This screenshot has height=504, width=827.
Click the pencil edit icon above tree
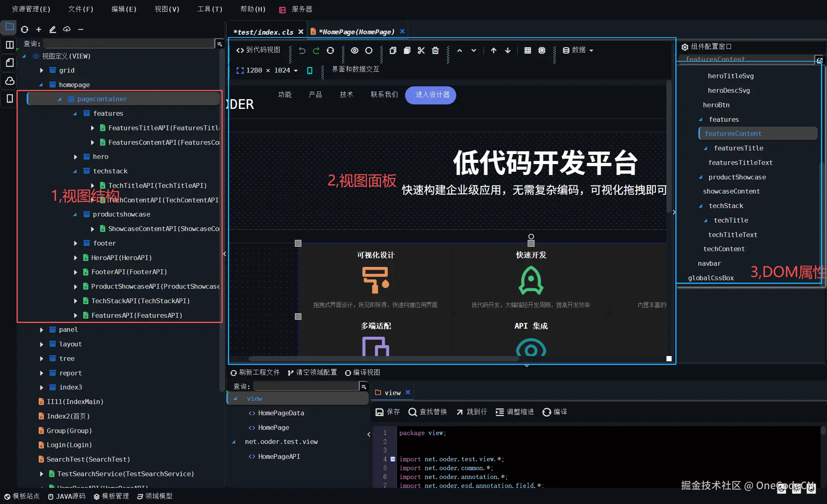[x=52, y=29]
